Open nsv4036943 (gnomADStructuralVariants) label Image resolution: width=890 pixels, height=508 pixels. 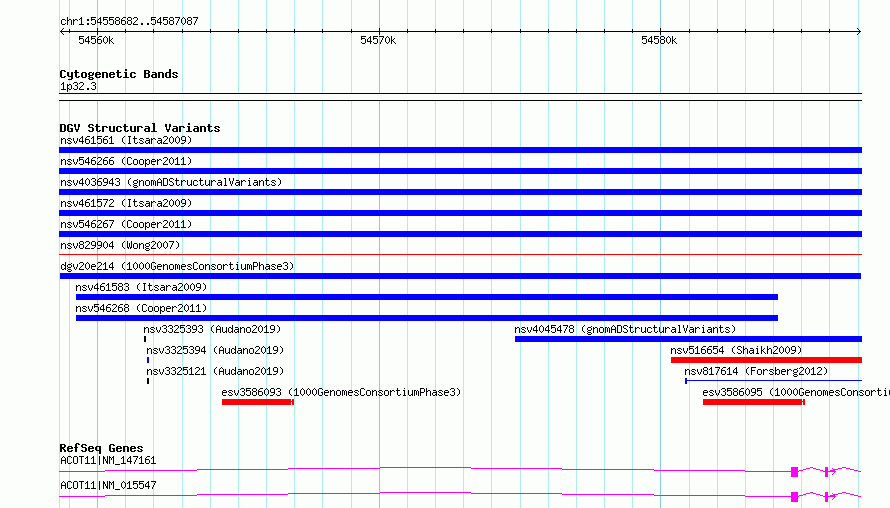[x=171, y=182]
